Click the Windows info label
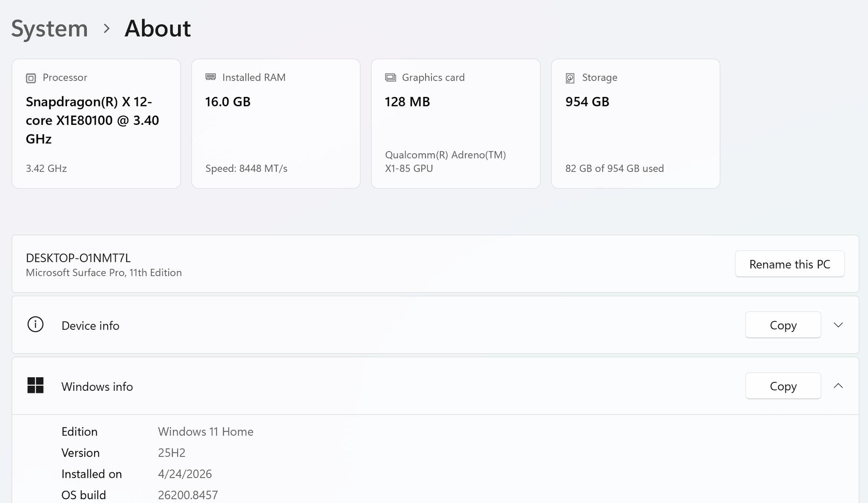Image resolution: width=868 pixels, height=503 pixels. (x=97, y=387)
